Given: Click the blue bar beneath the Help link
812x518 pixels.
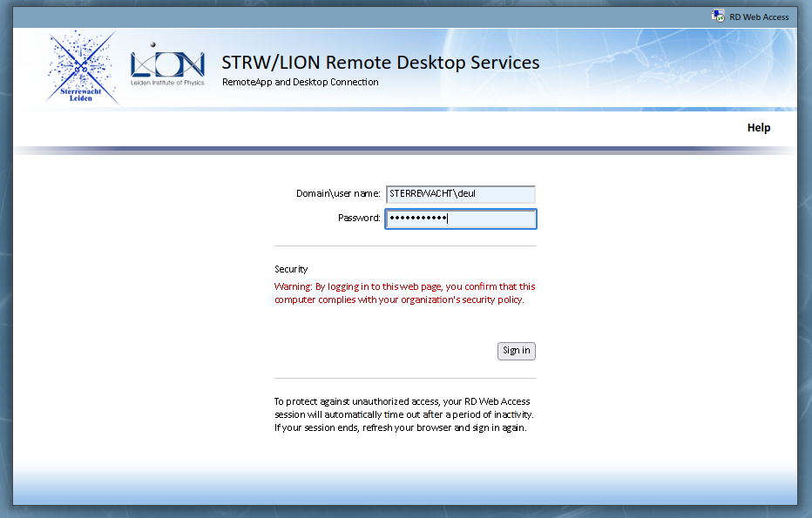Looking at the screenshot, I should click(404, 150).
